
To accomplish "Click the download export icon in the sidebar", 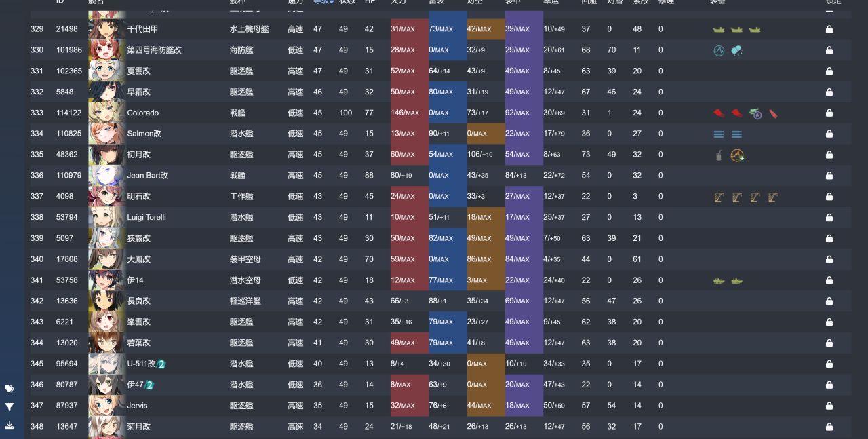I will [x=9, y=425].
